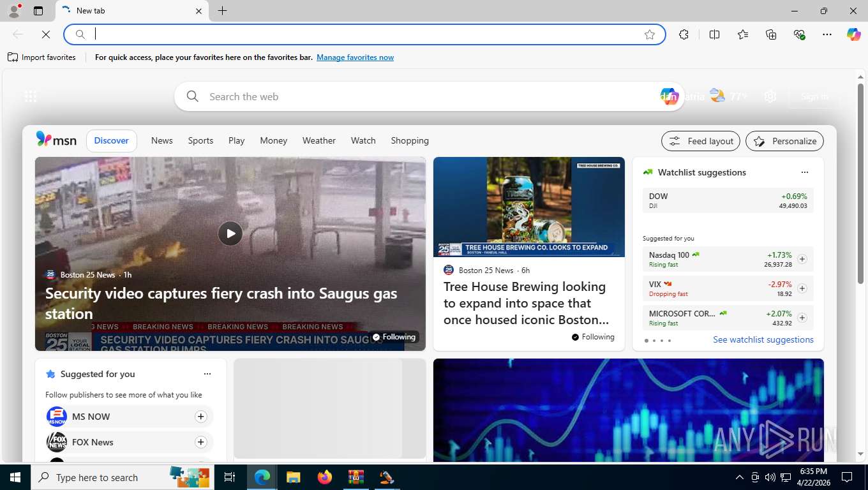Open Task View on taskbar
868x490 pixels.
[x=230, y=477]
